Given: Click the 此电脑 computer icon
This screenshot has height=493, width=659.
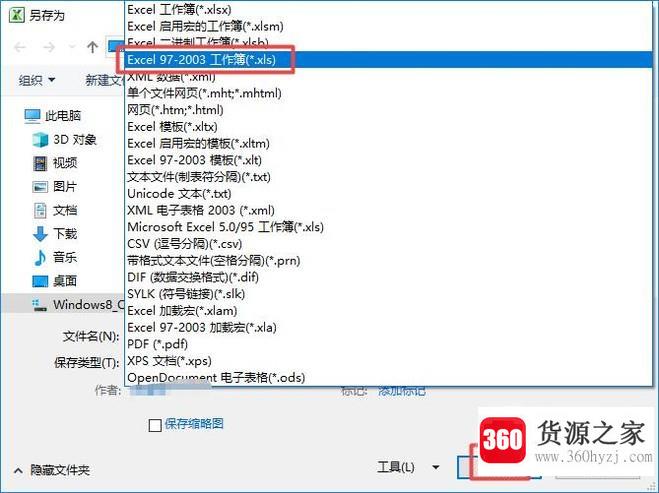Looking at the screenshot, I should [x=32, y=116].
